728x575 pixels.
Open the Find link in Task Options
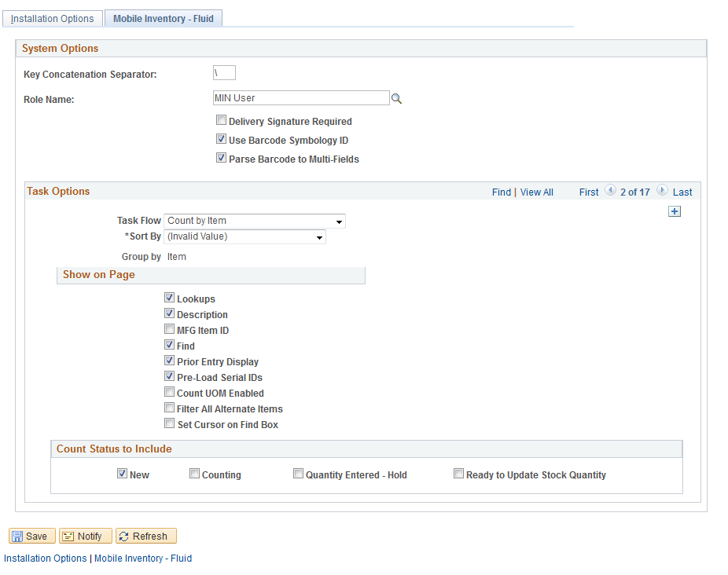502,192
